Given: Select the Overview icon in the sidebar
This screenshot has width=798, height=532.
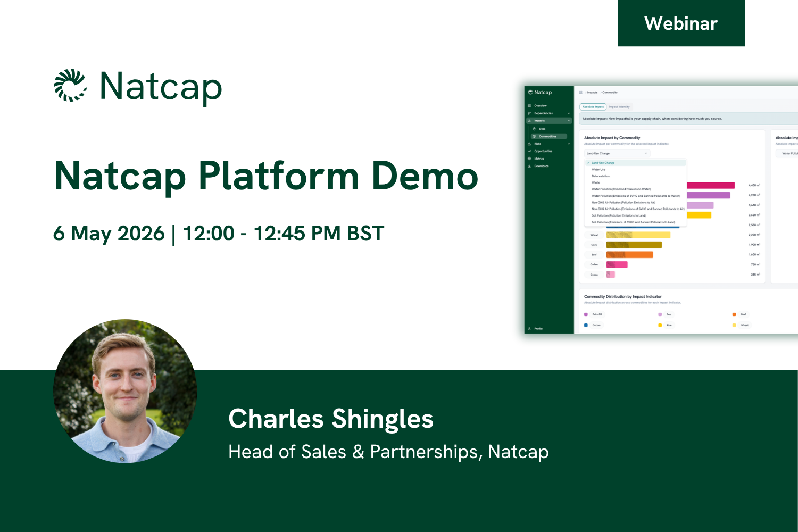Looking at the screenshot, I should 529,105.
